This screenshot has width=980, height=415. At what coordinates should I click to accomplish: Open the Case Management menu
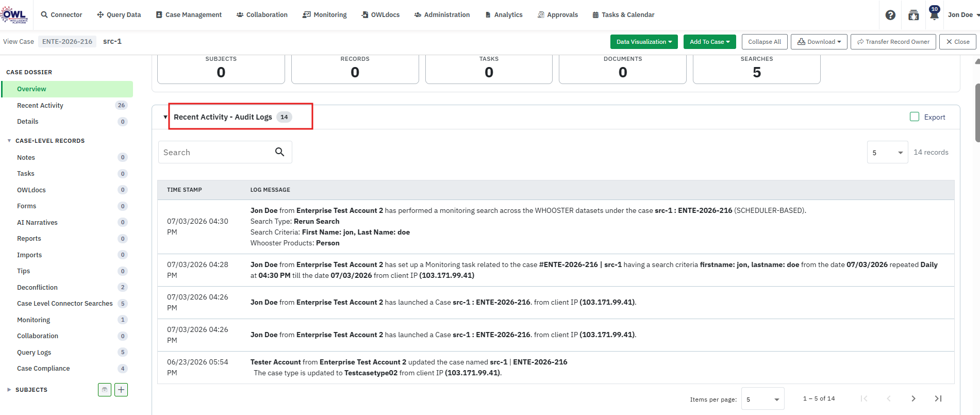tap(189, 15)
